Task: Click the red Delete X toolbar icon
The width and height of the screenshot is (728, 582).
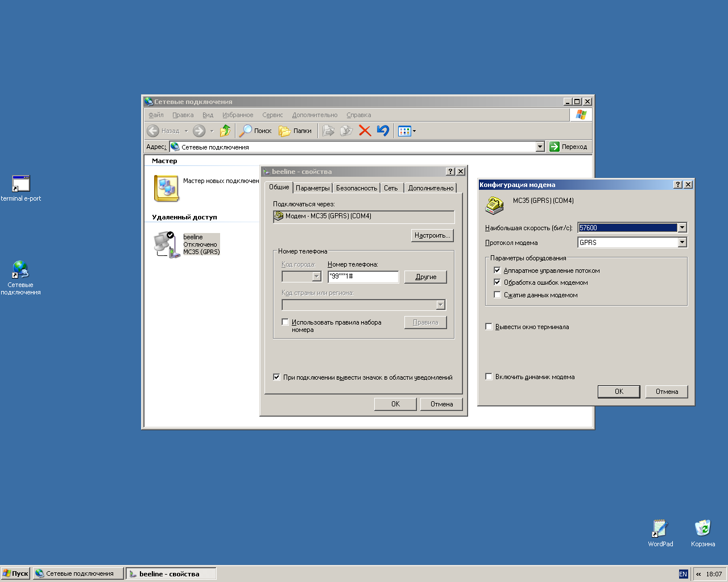Action: (365, 131)
